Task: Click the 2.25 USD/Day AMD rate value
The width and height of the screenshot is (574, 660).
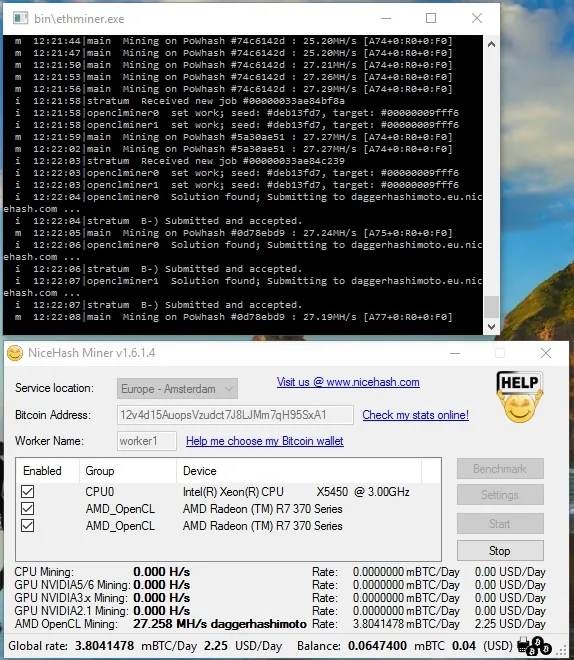Action: point(510,624)
